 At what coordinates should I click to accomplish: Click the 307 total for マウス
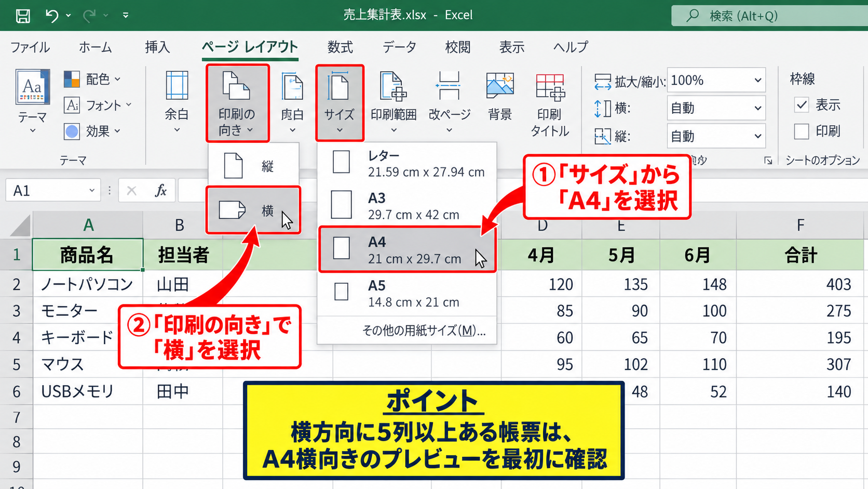click(801, 364)
